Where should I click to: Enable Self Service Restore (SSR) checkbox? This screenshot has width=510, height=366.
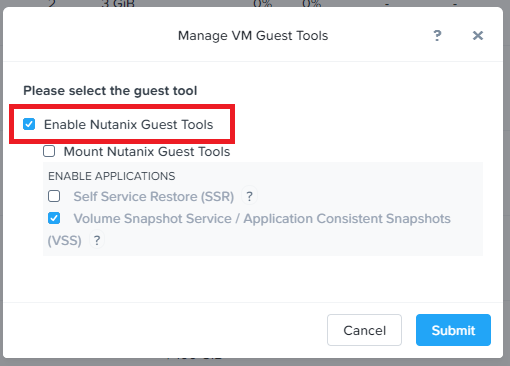[54, 196]
